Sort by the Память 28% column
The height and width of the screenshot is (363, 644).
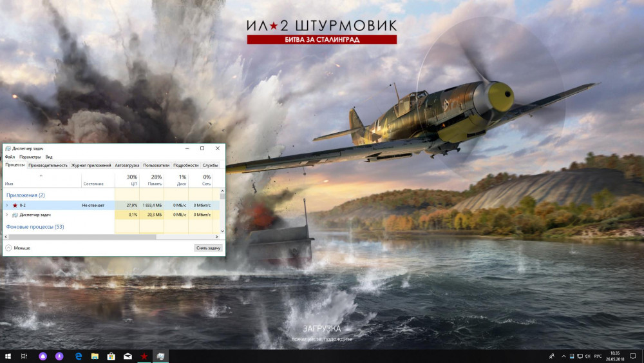tap(151, 180)
